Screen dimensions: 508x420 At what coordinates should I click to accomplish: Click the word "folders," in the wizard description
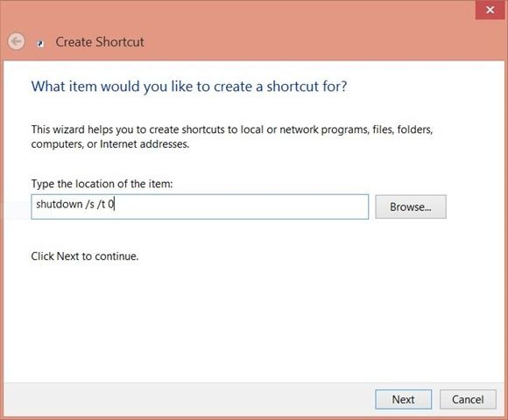(415, 129)
